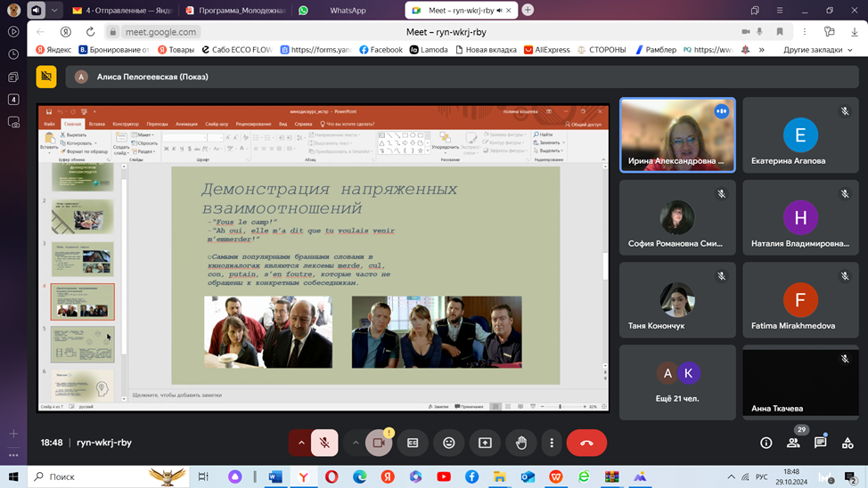Show hidden bookmarks with double chevron
The image size is (868, 488).
click(762, 50)
